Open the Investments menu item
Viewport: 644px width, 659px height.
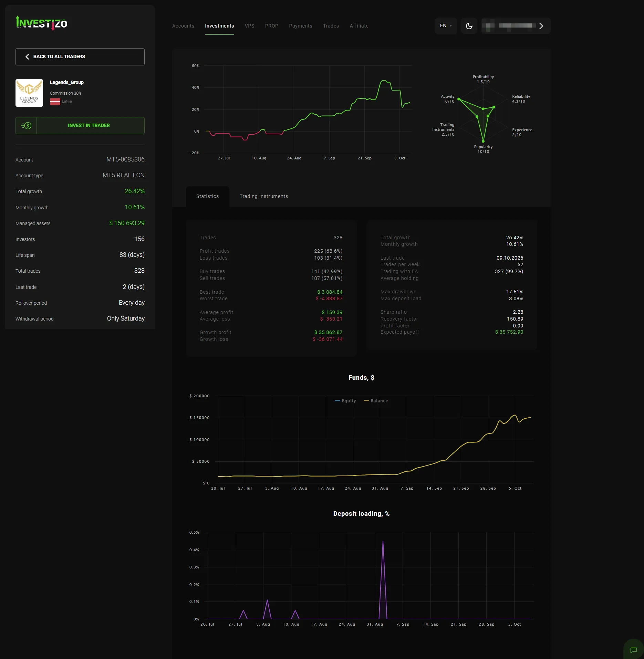pyautogui.click(x=219, y=26)
